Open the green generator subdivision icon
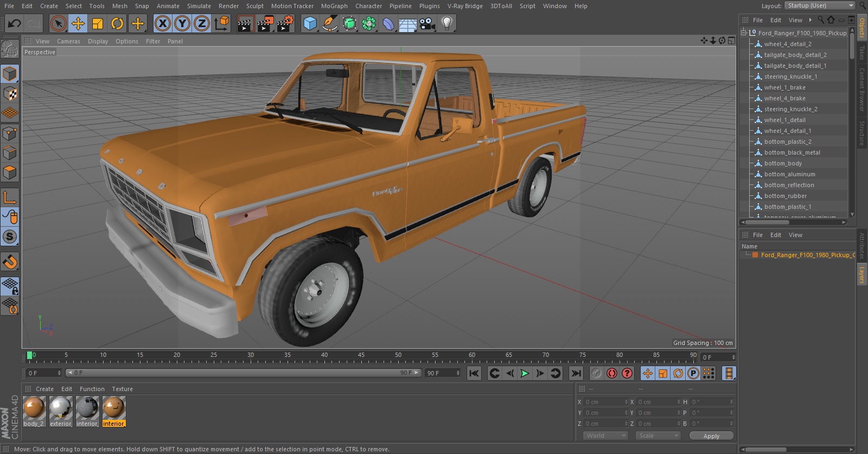Viewport: 868px width, 454px height. coord(349,23)
